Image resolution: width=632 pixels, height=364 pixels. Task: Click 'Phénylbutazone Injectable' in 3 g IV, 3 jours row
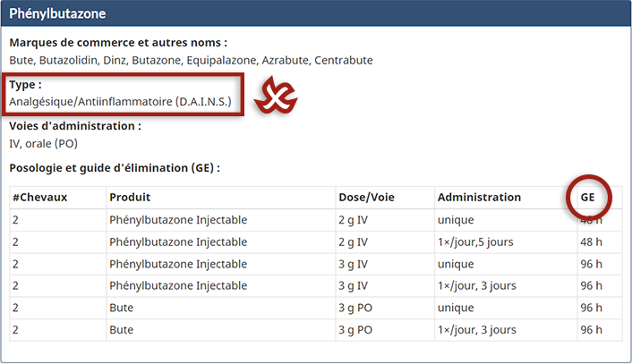pyautogui.click(x=178, y=286)
